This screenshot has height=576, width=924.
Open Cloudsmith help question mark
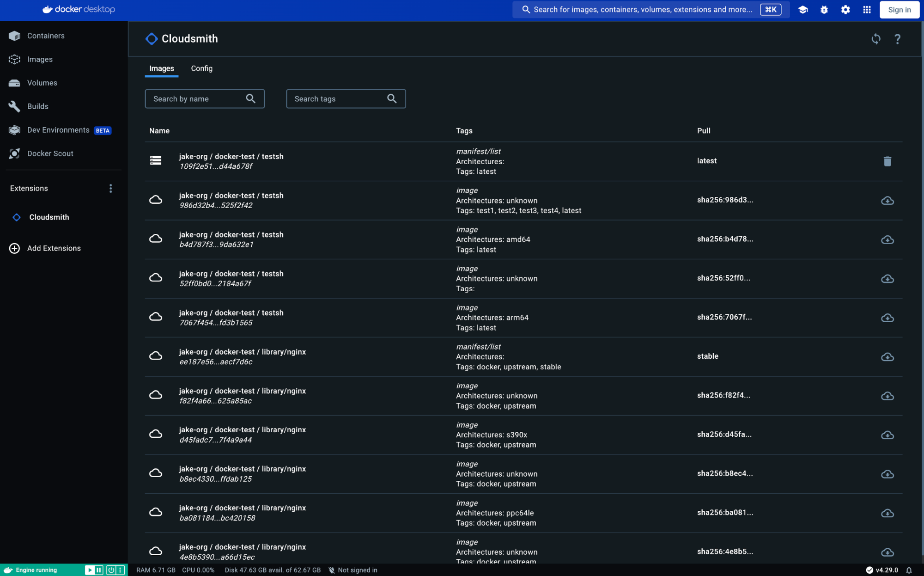[897, 39]
